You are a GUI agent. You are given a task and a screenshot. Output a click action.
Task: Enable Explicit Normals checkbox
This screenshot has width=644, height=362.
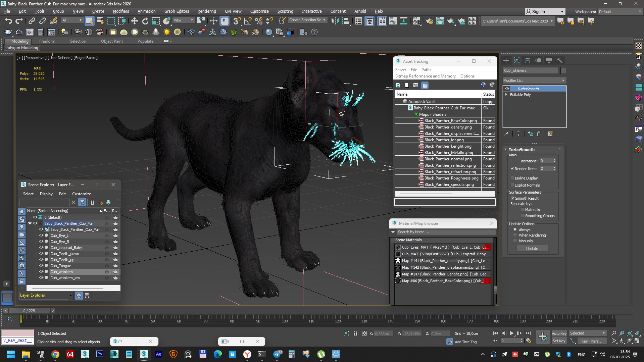[512, 185]
